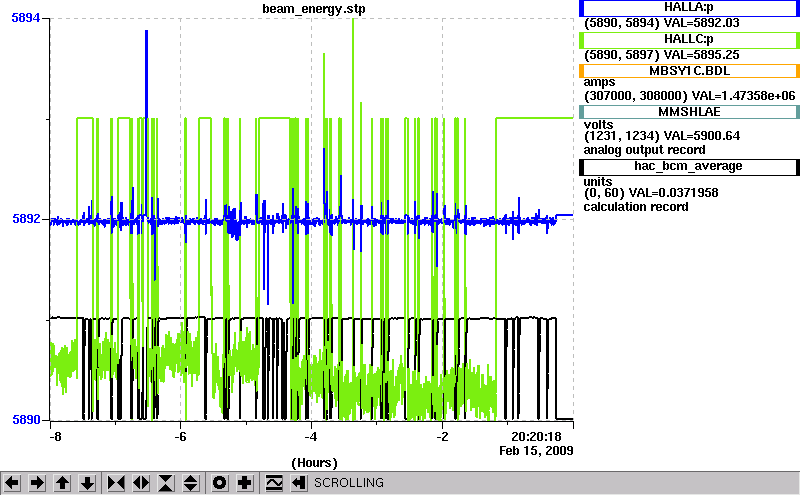Image resolution: width=800 pixels, height=495 pixels.
Task: Click the left arrow with bar icon
Action: [299, 483]
